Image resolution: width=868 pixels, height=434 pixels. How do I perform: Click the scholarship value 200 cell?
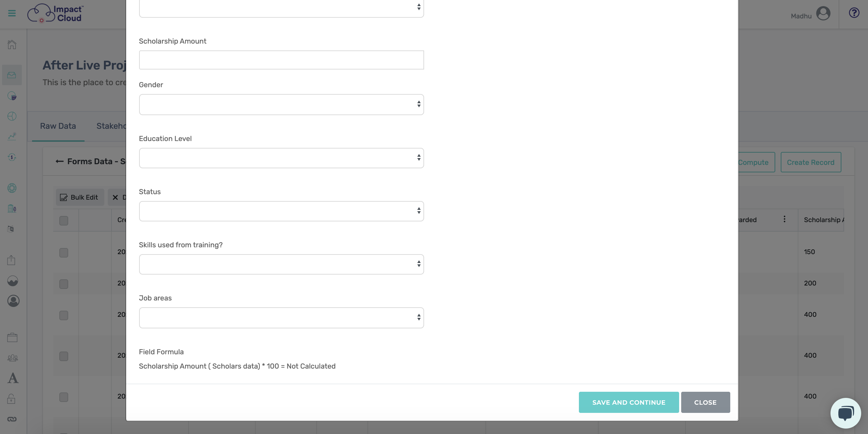pyautogui.click(x=821, y=283)
